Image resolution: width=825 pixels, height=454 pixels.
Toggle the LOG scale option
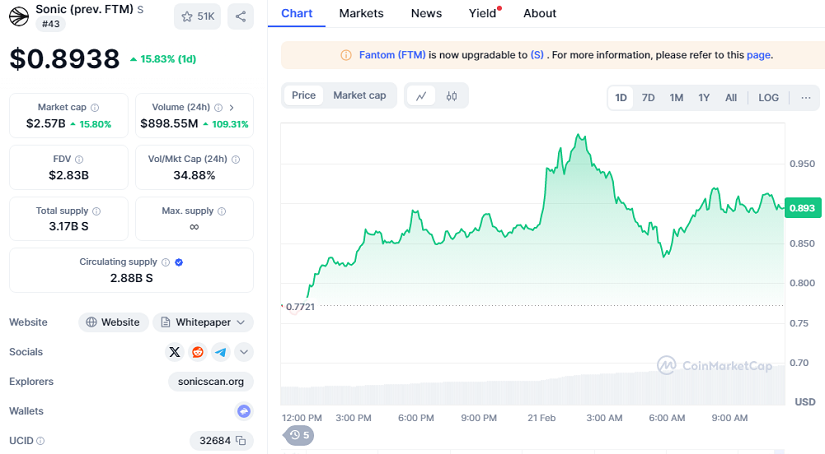pos(768,97)
